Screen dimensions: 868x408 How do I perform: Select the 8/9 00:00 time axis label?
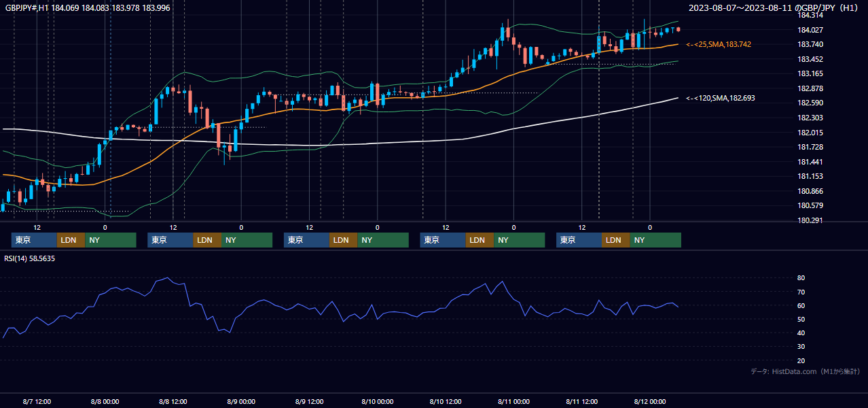[x=241, y=402]
